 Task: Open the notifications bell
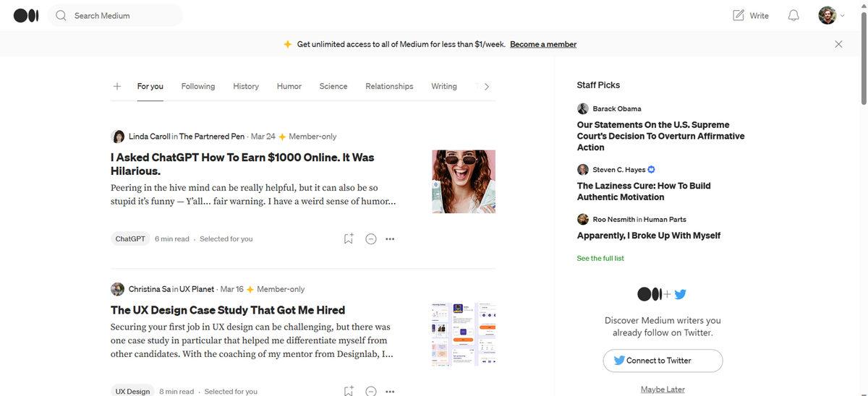coord(793,15)
